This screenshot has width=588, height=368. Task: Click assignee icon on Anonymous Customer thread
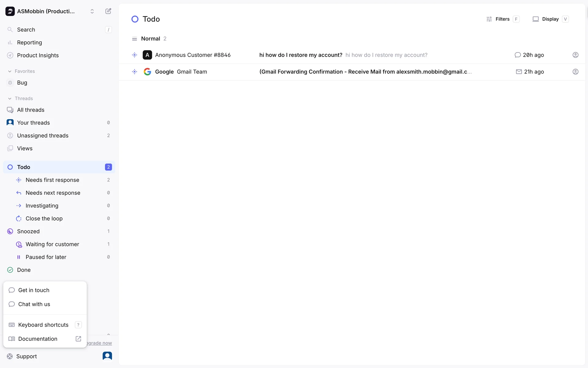[575, 55]
